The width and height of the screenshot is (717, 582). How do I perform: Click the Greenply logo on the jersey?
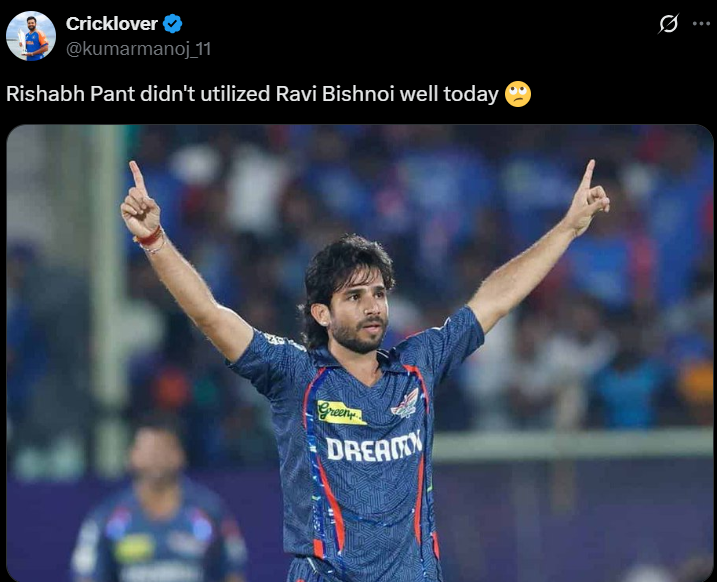point(341,412)
